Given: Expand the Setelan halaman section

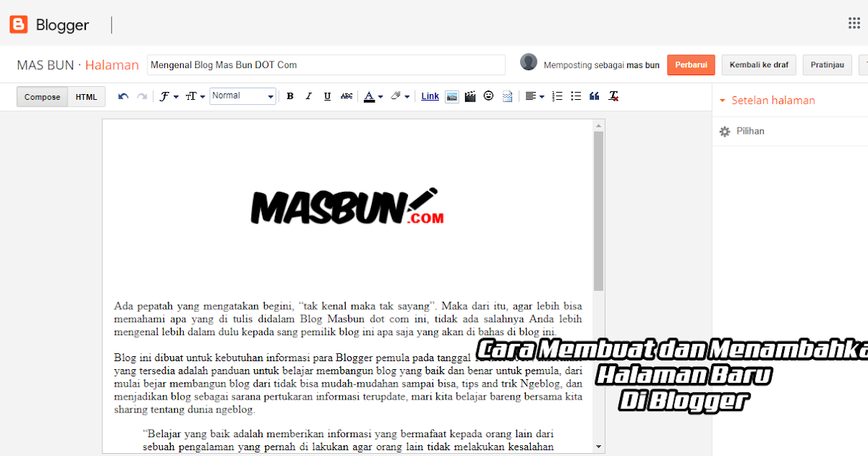Looking at the screenshot, I should 774,101.
